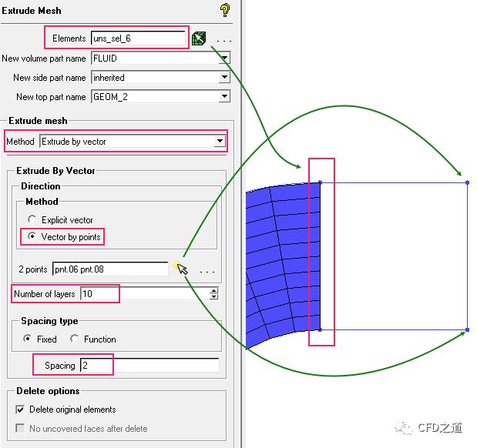
Task: Select the Explicit vector radio button
Action: (32, 220)
